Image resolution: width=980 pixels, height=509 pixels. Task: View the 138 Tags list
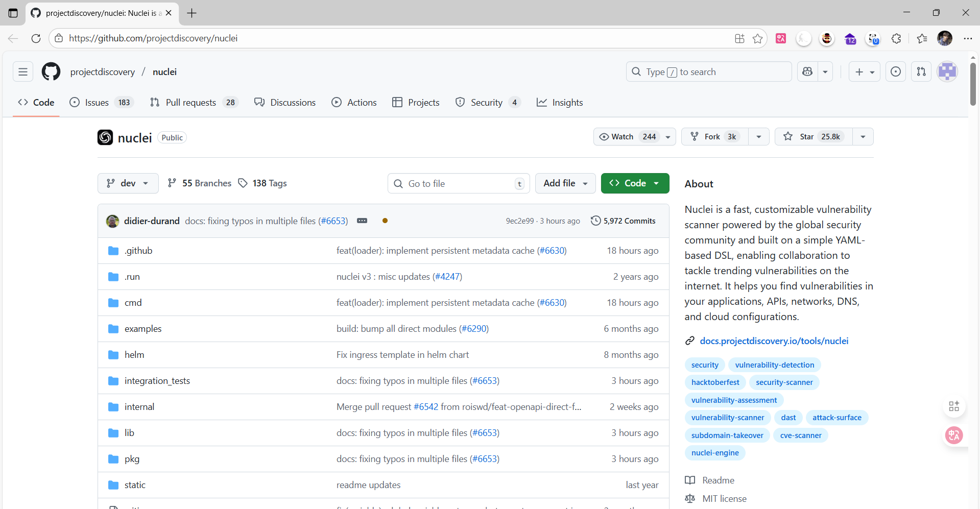point(262,183)
